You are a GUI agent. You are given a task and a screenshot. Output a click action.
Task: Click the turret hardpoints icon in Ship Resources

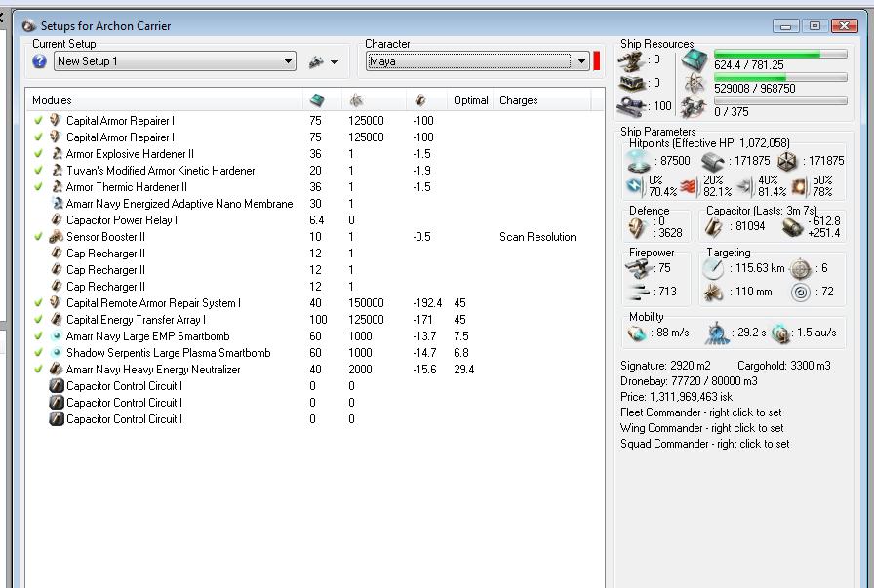coord(631,60)
